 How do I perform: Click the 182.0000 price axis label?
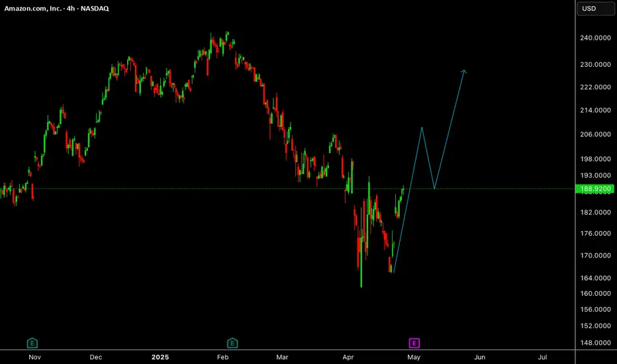(595, 212)
